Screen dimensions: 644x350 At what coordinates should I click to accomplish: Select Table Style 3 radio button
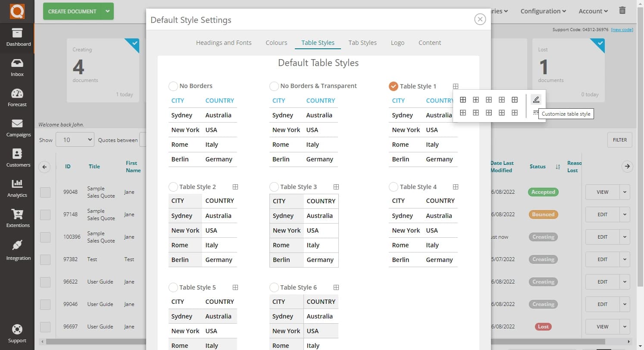tap(274, 186)
